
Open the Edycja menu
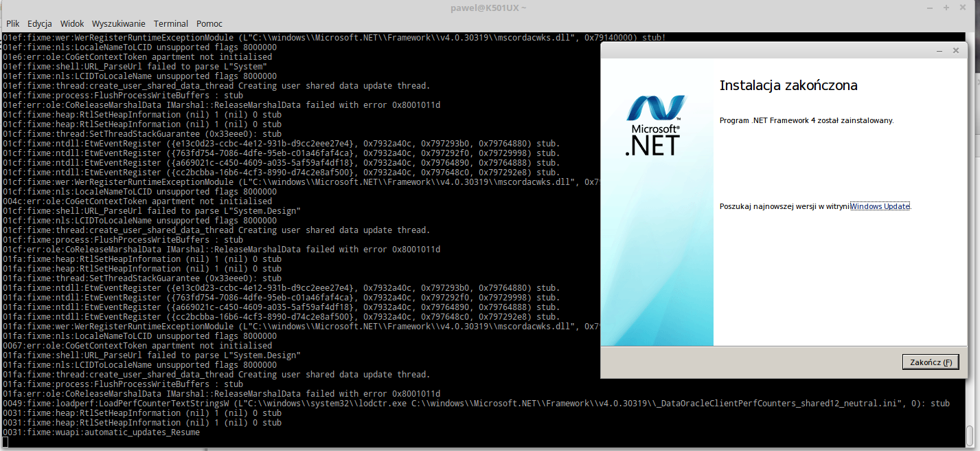40,23
